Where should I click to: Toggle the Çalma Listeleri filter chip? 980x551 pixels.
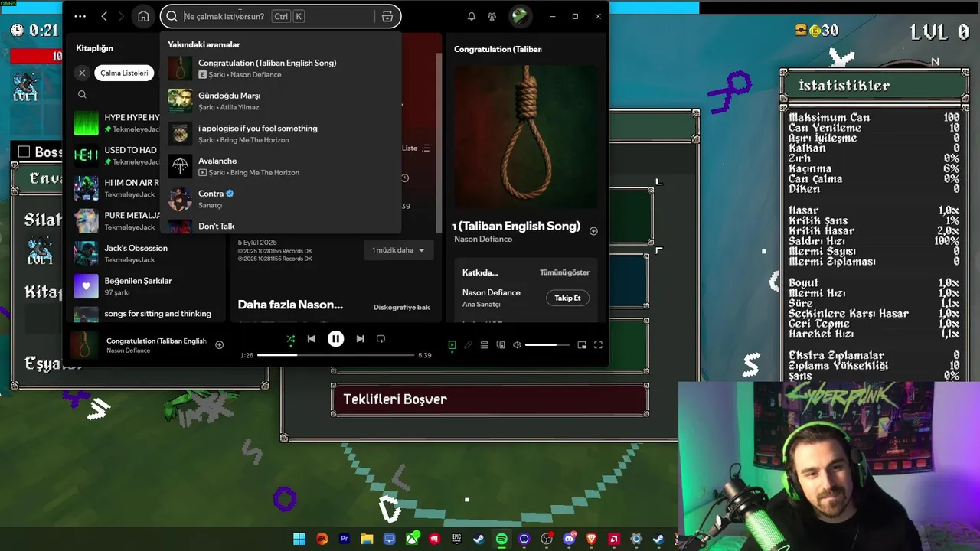coord(124,73)
